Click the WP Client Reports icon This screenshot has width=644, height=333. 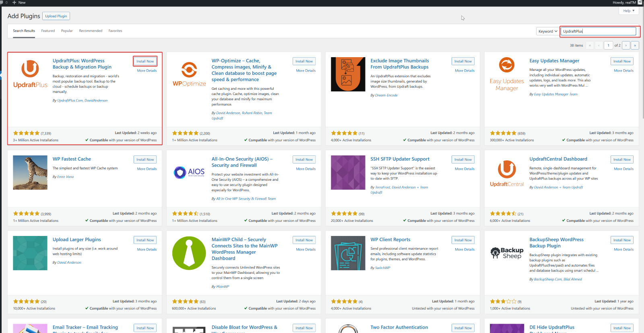point(348,253)
